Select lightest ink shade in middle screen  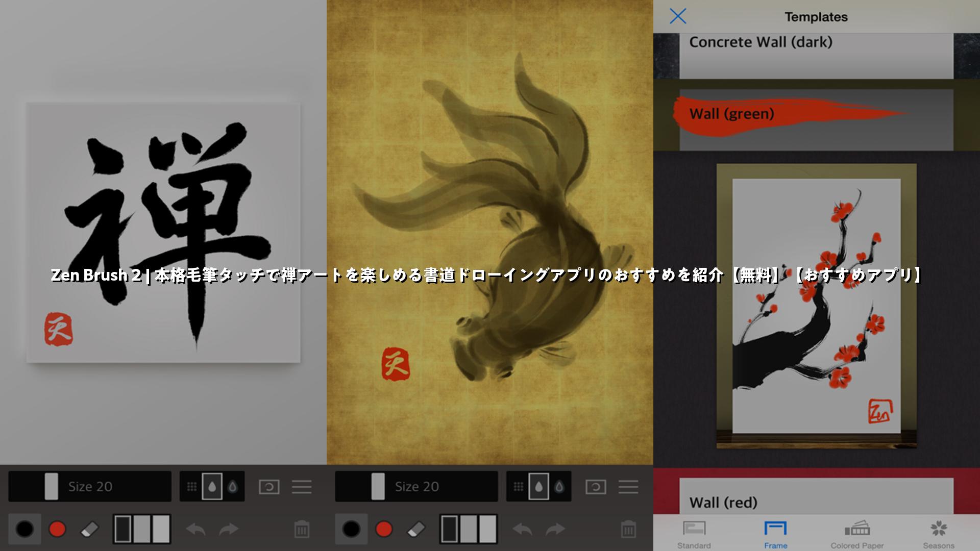click(x=488, y=529)
